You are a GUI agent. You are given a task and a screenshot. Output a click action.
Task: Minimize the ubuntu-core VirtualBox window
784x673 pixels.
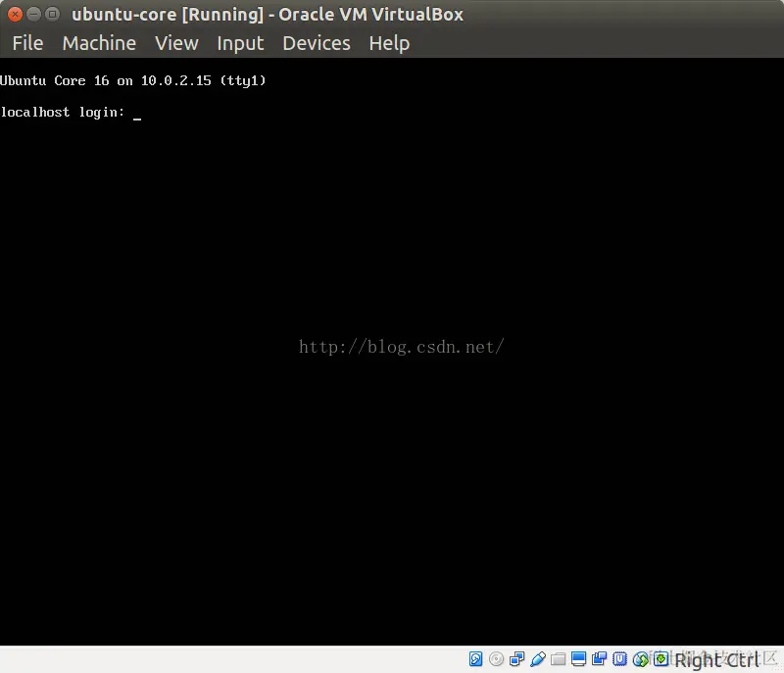click(x=33, y=14)
